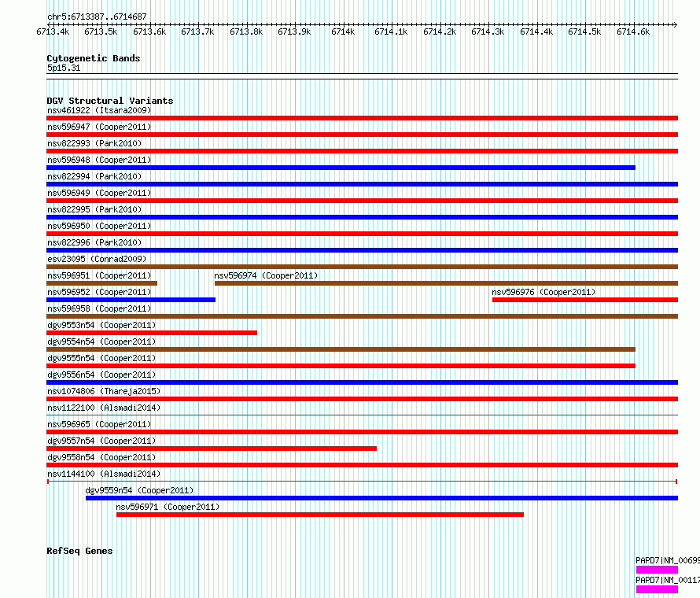
Task: Click the nsv1122100 (Alsmadi2014) label
Action: coord(104,408)
